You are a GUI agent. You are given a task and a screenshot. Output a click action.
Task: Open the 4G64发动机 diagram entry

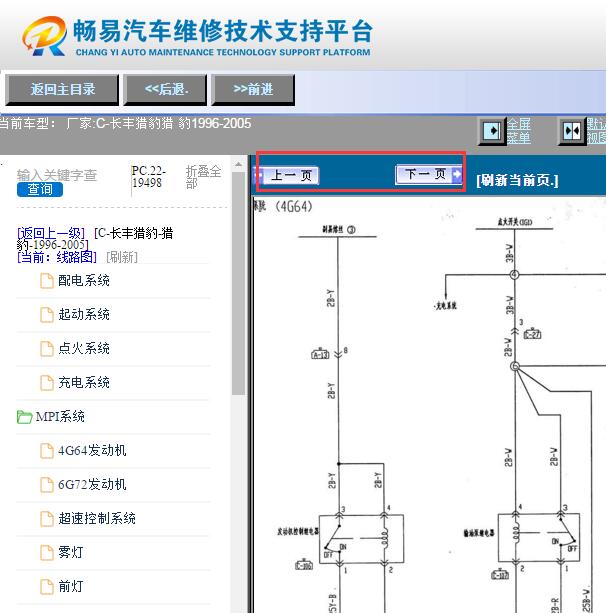pyautogui.click(x=92, y=450)
